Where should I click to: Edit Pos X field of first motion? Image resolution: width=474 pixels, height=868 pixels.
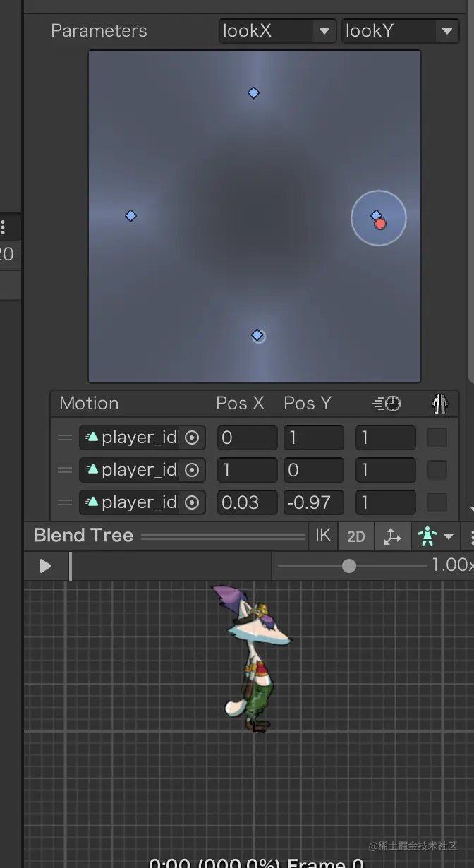[247, 438]
